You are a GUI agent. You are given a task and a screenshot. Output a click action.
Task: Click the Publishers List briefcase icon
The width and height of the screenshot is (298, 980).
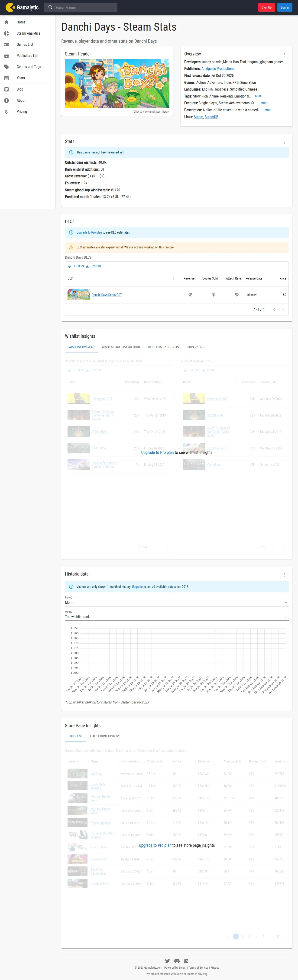[6, 55]
